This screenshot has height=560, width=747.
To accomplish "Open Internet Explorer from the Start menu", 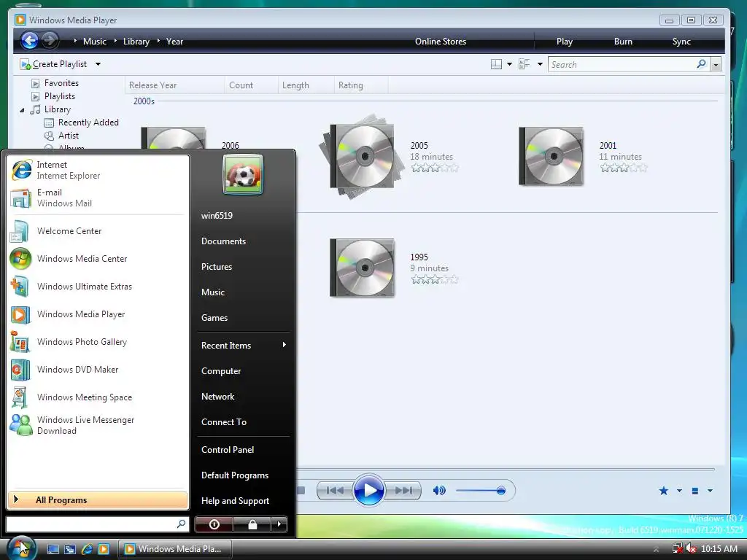I will pos(98,170).
